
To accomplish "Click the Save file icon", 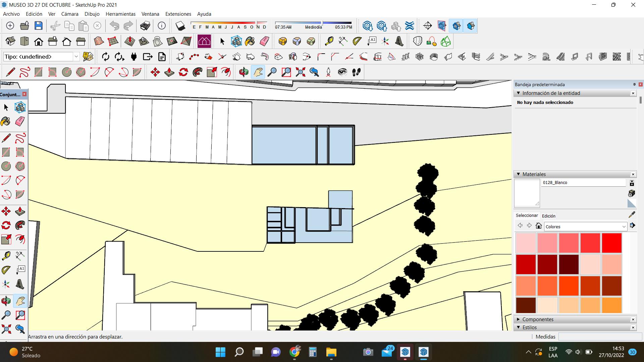I will click(x=39, y=26).
